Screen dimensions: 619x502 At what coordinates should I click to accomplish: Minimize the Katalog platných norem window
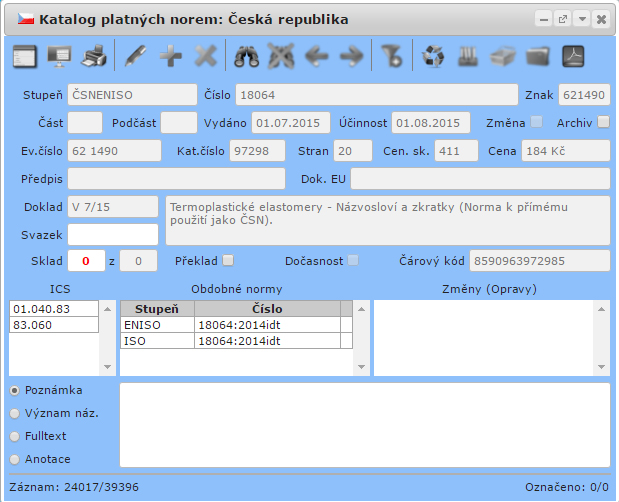click(x=544, y=19)
